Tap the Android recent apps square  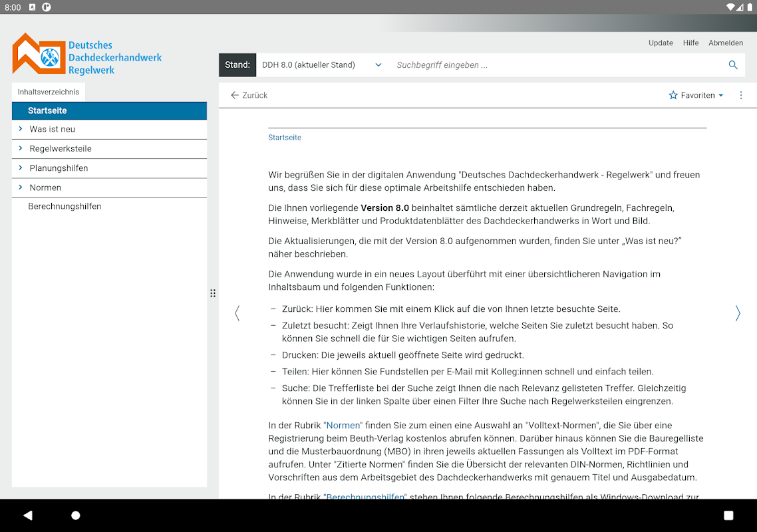pyautogui.click(x=728, y=515)
